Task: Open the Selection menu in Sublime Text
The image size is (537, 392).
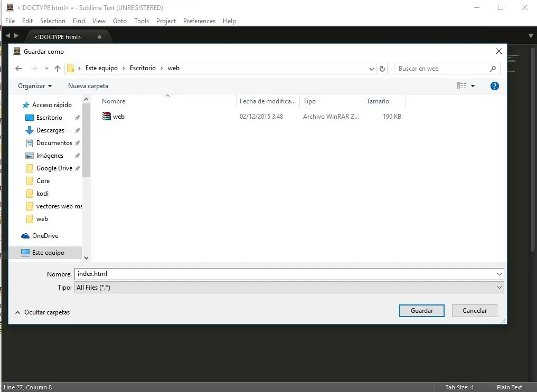Action: pos(52,21)
